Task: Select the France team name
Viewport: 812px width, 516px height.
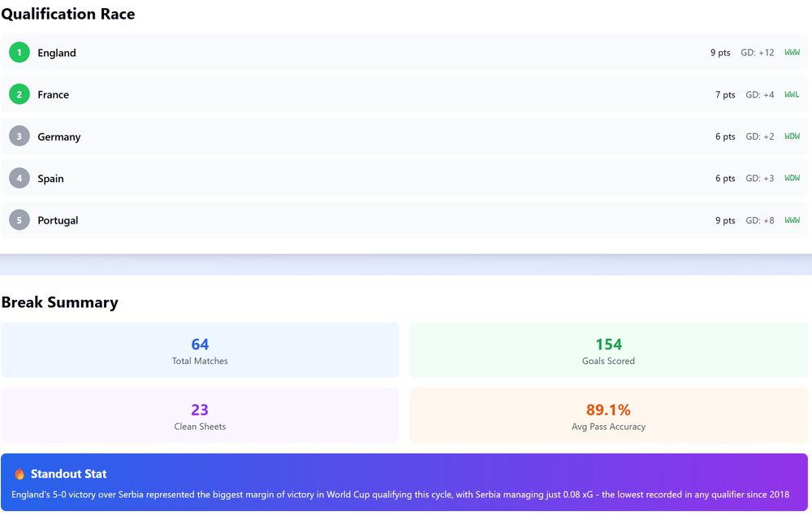Action: click(x=53, y=95)
